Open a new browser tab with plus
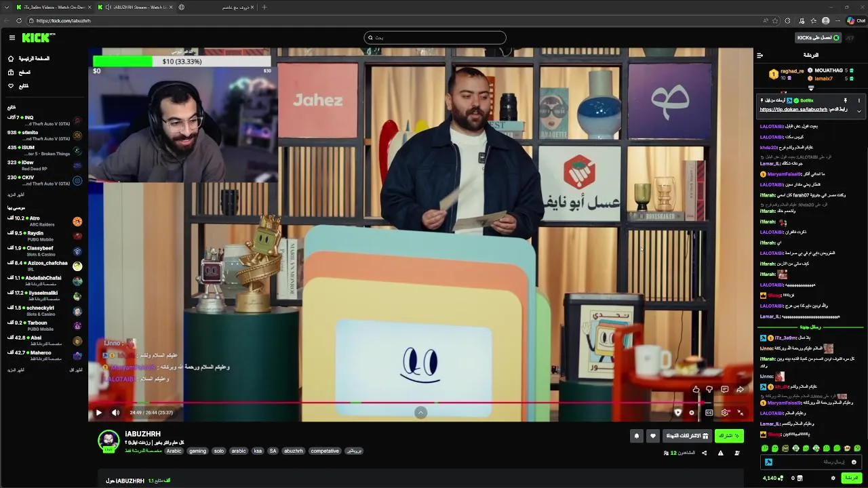The height and width of the screenshot is (488, 868). [x=264, y=7]
